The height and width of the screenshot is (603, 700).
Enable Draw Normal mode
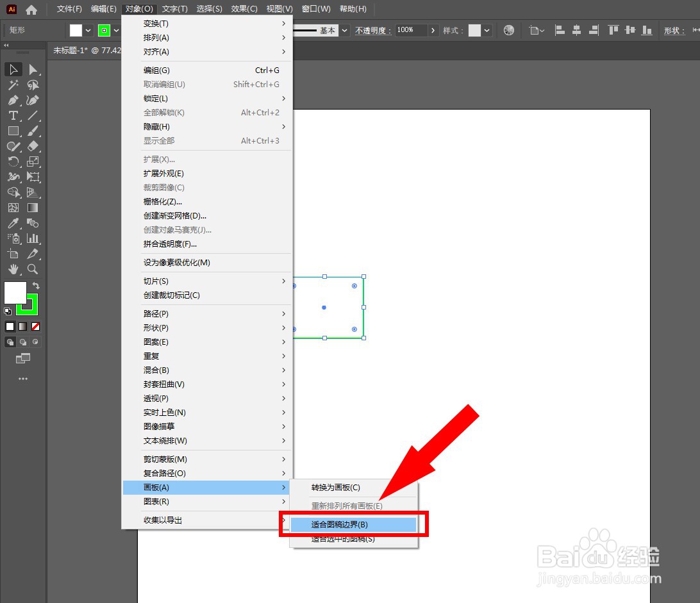(x=10, y=342)
